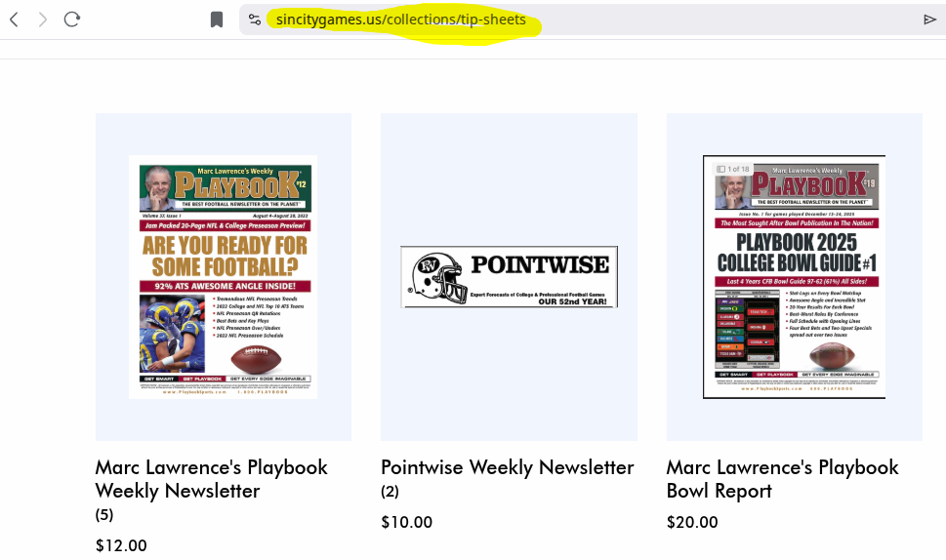Click the browser forward arrow

click(x=42, y=20)
